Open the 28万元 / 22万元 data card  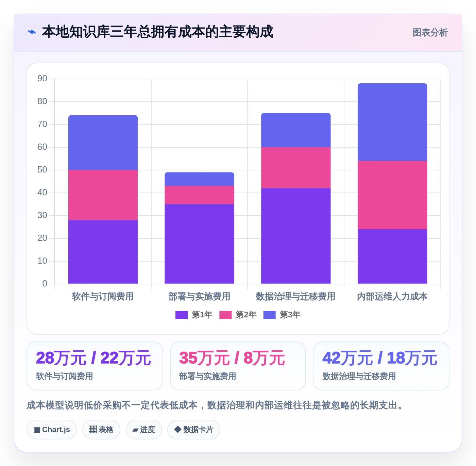[x=95, y=366]
